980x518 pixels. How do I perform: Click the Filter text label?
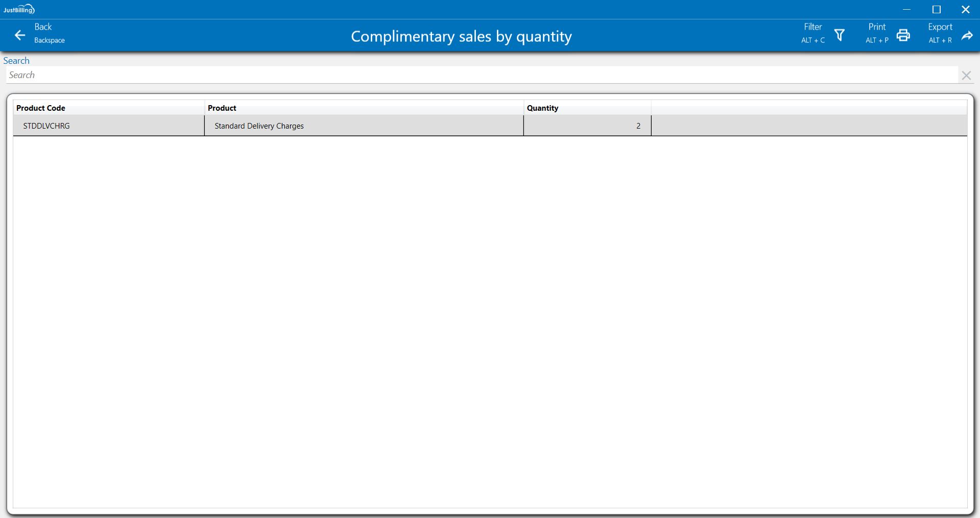(812, 27)
